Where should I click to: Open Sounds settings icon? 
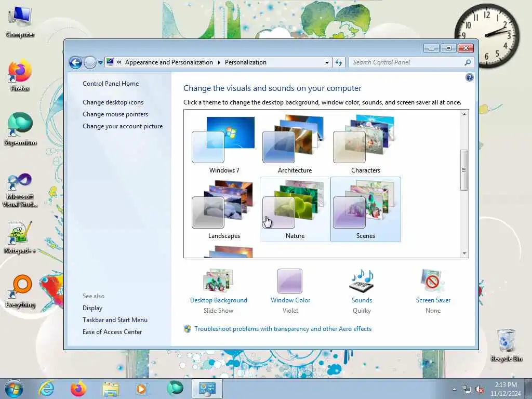[362, 281]
